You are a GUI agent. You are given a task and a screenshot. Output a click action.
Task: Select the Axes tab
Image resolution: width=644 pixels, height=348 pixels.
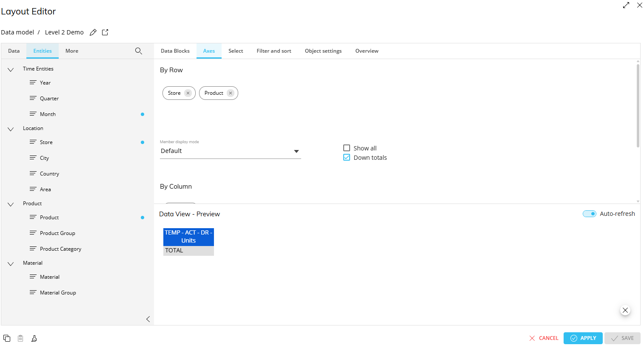[x=209, y=51]
